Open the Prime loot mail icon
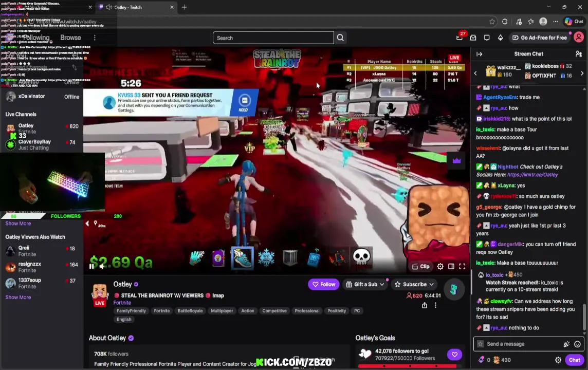 tap(473, 38)
